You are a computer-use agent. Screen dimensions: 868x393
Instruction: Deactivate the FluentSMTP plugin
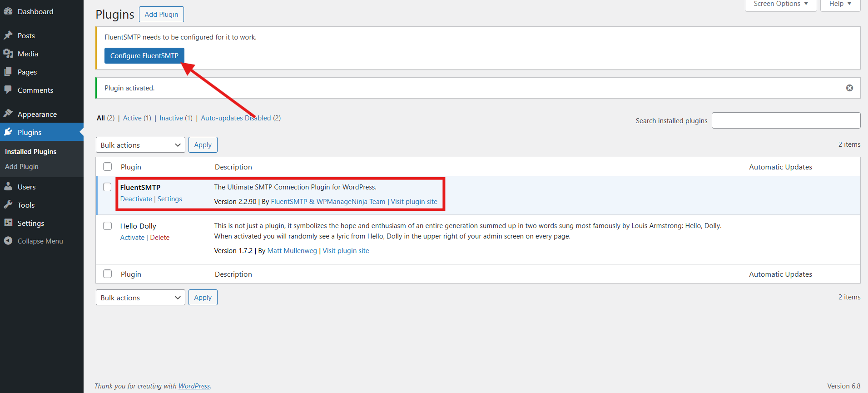coord(136,199)
